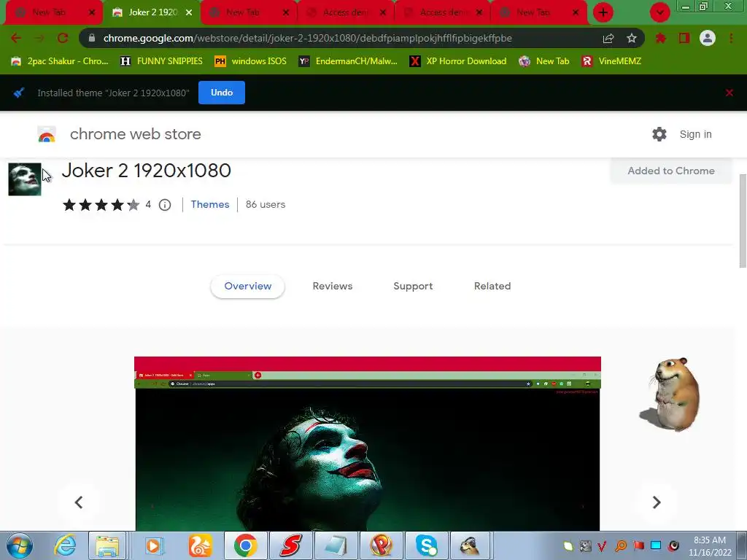Show previous screenshot with left arrow

point(79,502)
